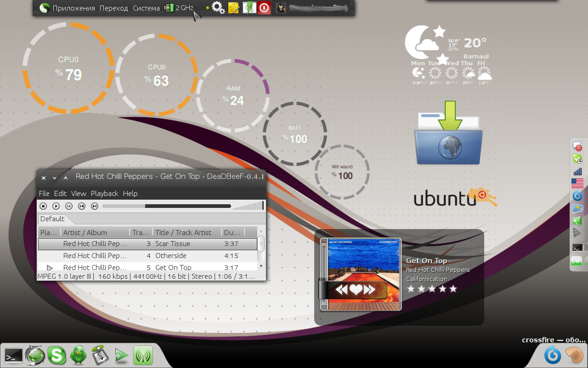The image size is (588, 368).
Task: Rate the song five stars
Action: (x=453, y=289)
